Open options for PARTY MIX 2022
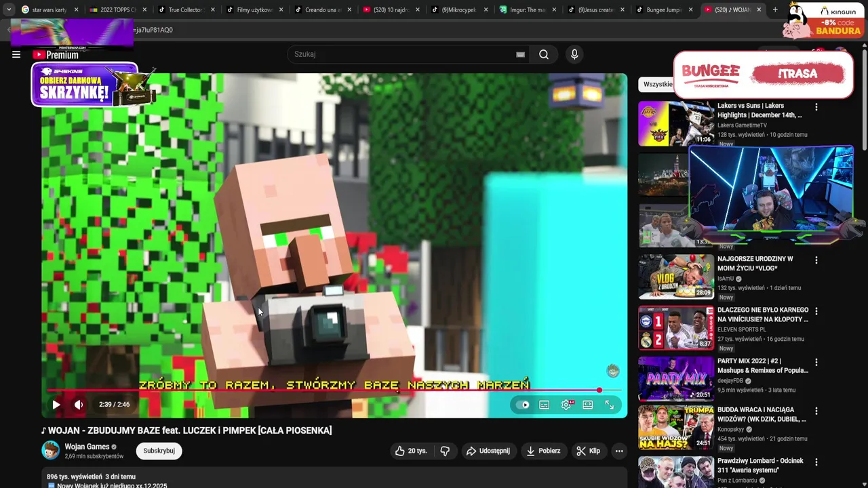Image resolution: width=868 pixels, height=488 pixels. 816,363
